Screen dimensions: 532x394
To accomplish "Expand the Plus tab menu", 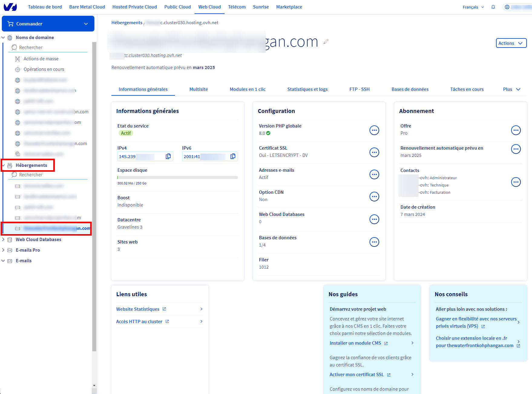I will [512, 89].
